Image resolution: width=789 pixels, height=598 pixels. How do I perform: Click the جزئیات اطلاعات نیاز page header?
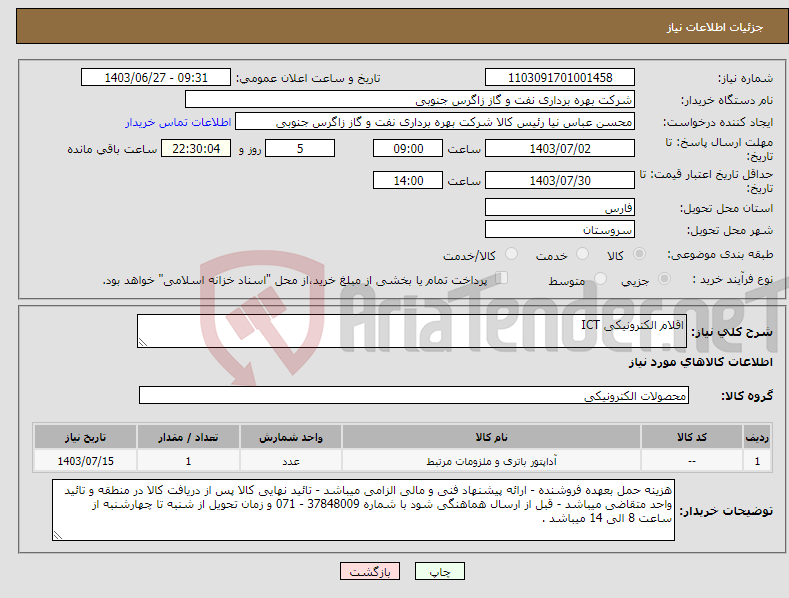715,27
